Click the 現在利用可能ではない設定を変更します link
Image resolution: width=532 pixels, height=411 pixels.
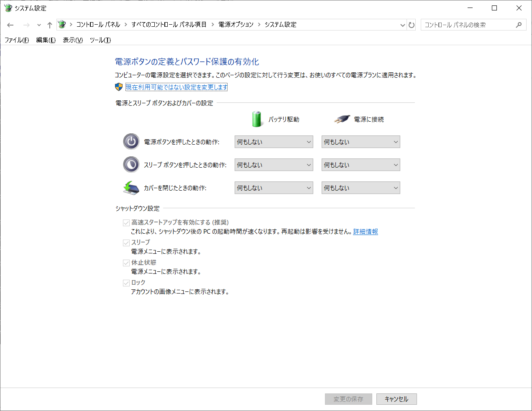tap(176, 87)
